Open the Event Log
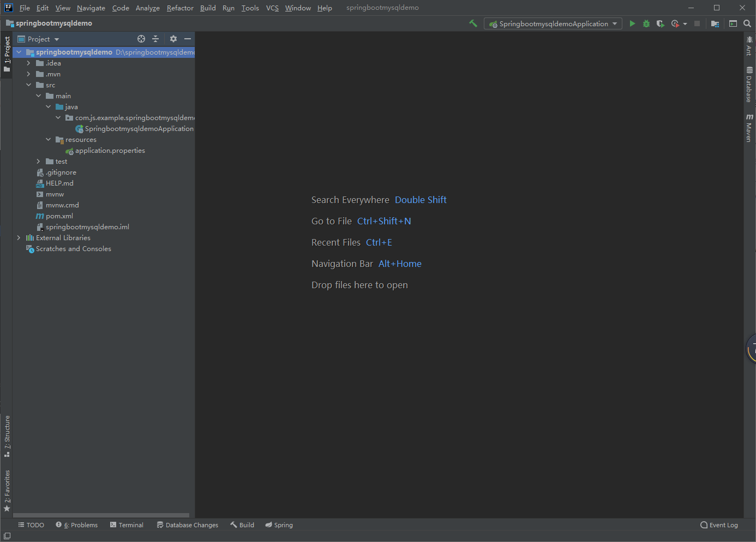The width and height of the screenshot is (756, 542). (x=719, y=525)
